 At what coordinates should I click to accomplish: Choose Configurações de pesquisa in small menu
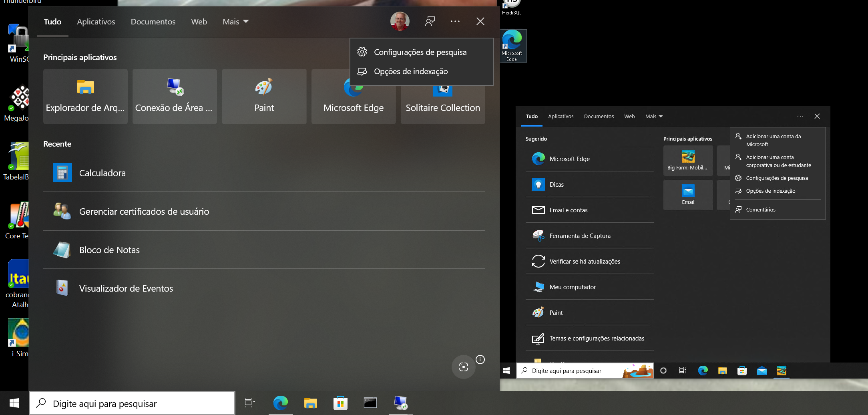(777, 178)
